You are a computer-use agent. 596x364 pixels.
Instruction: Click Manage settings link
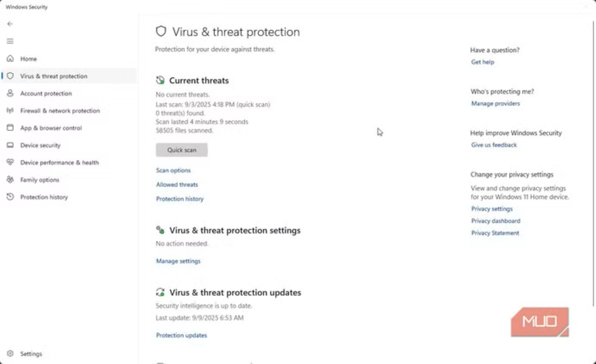click(x=178, y=262)
